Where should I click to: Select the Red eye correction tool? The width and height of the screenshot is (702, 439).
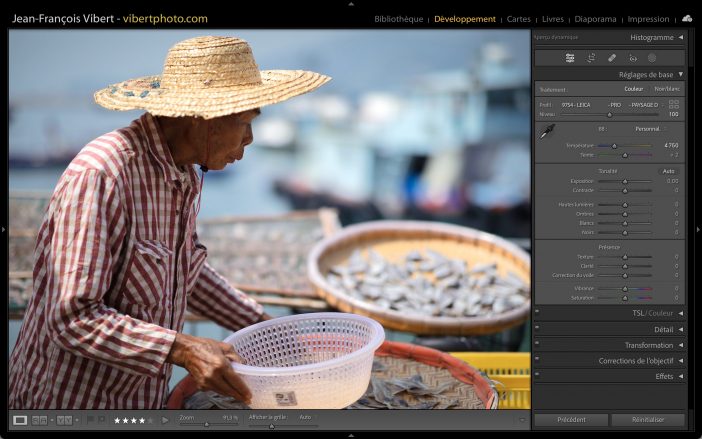click(x=632, y=58)
